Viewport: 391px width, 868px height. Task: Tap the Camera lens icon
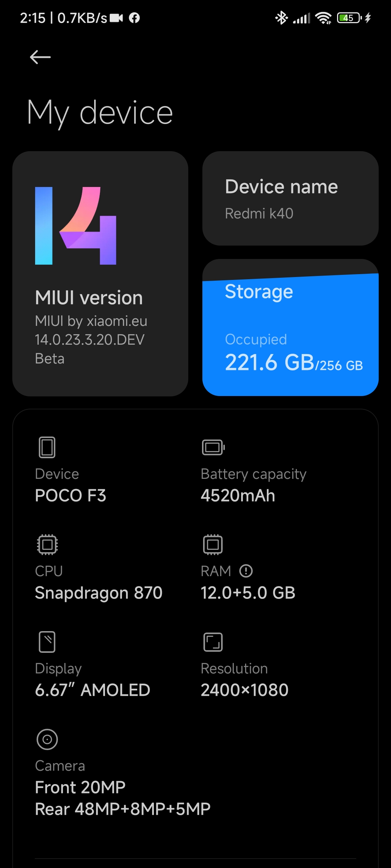(47, 739)
